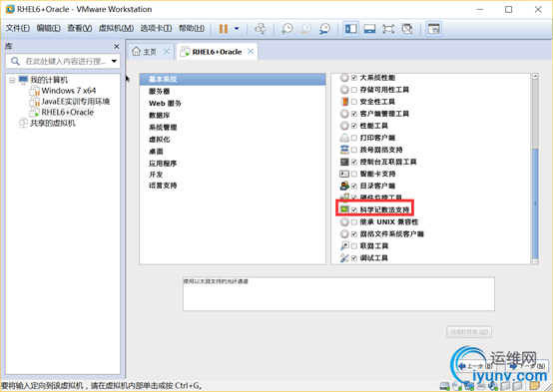
Task: Click the hard disk status icon
Action: pos(445,386)
